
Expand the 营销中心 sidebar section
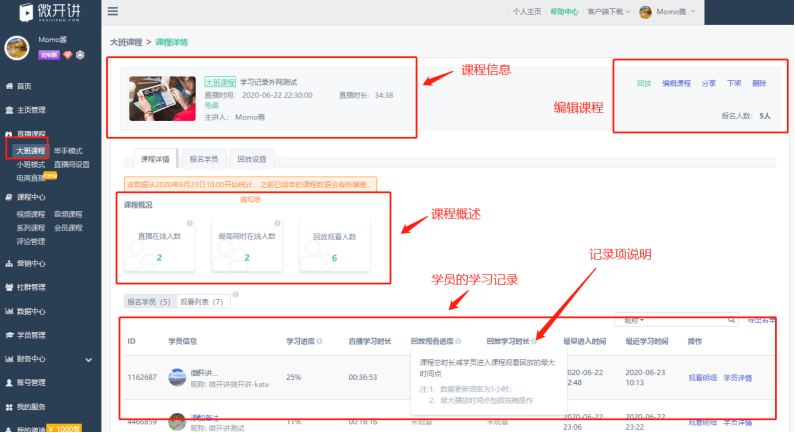(x=30, y=264)
